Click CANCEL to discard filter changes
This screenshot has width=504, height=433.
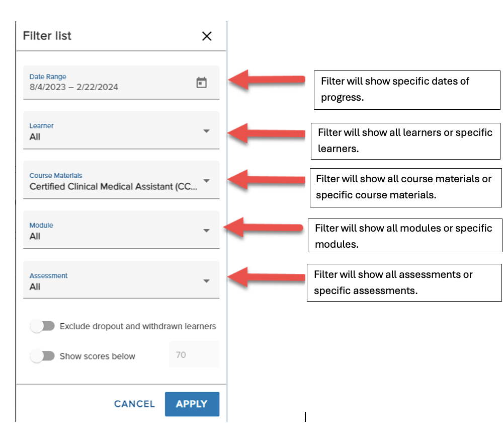[x=134, y=404]
